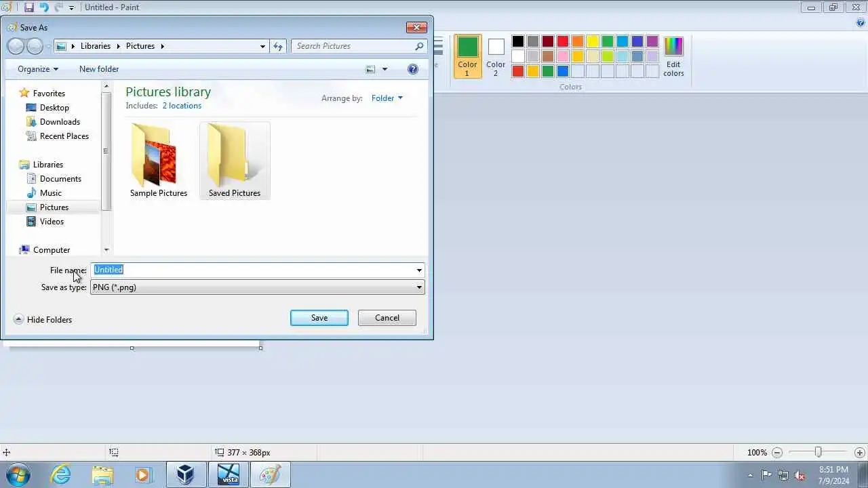Click the volume icon in system tray
Viewport: 868px width, 488px height.
click(800, 475)
